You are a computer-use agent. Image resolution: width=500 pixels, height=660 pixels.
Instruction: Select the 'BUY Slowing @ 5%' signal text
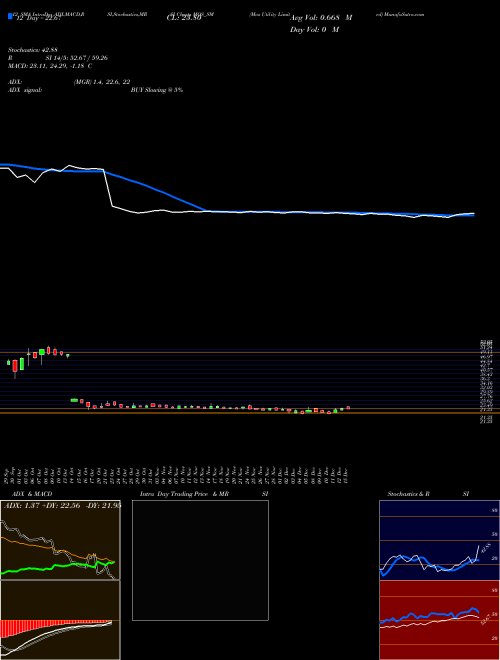pos(157,90)
